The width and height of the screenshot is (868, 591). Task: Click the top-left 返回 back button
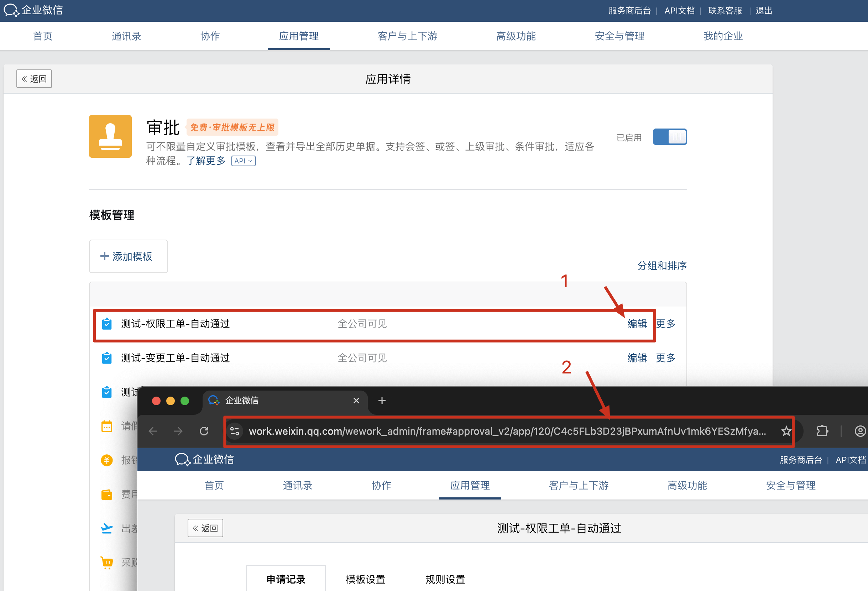pyautogui.click(x=34, y=79)
